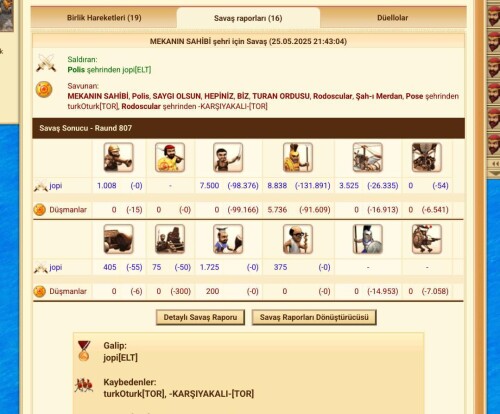Click the Detaylı Savaş Raporu button

coord(200,317)
